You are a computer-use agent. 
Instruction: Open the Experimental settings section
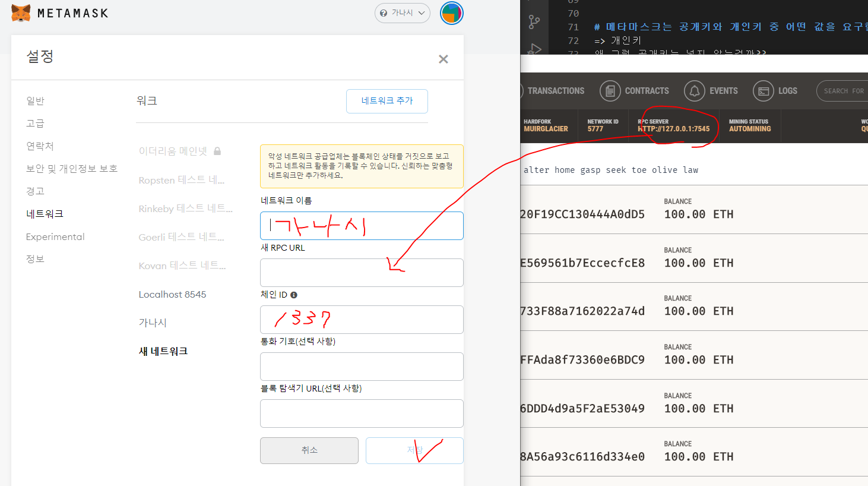click(x=55, y=236)
